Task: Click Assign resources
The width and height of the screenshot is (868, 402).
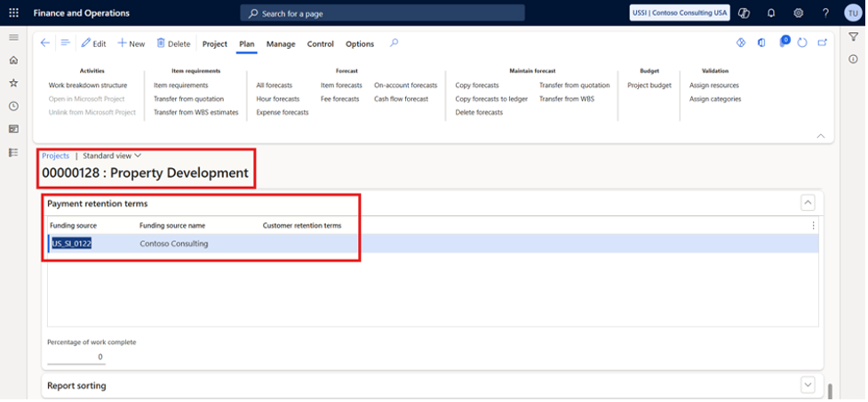Action: [x=714, y=85]
